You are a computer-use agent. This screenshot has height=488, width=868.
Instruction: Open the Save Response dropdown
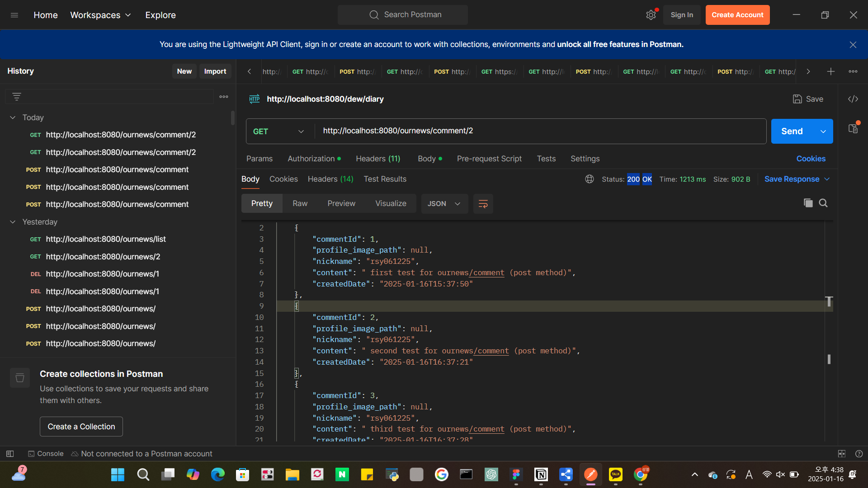(797, 179)
